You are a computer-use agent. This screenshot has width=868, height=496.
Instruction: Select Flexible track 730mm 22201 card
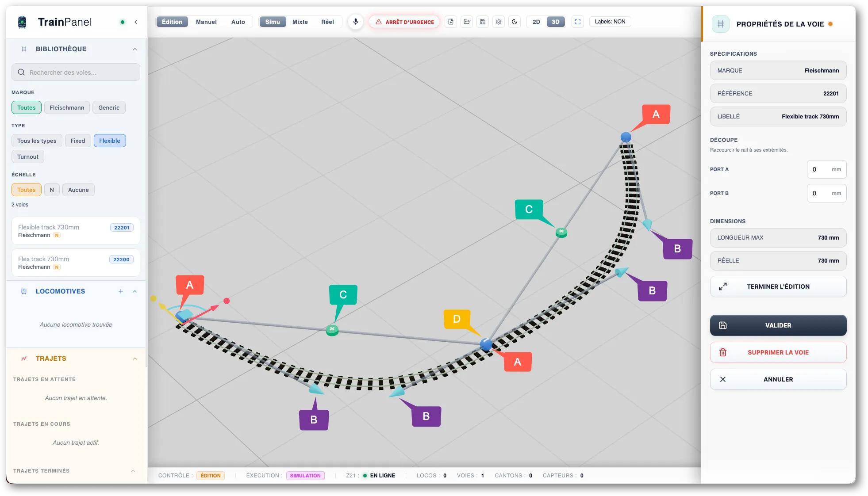[76, 231]
